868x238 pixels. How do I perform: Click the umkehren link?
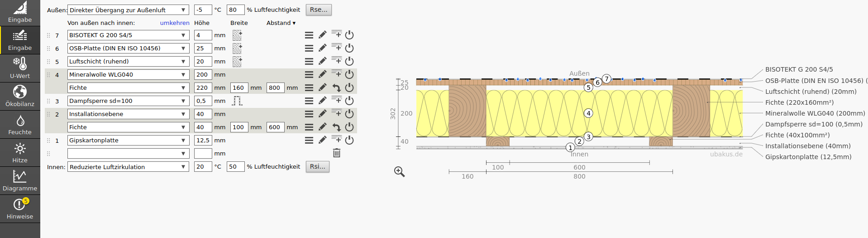click(x=175, y=23)
